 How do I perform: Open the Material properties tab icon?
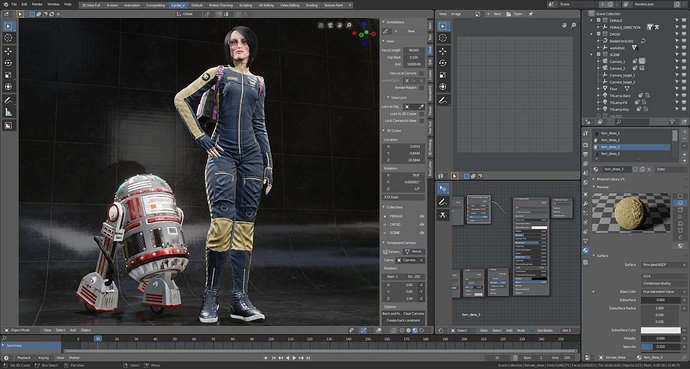[x=586, y=250]
